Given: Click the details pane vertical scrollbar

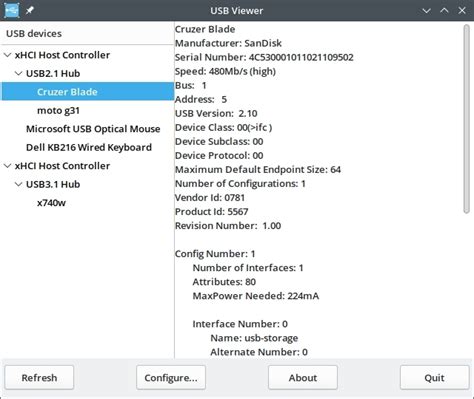Looking at the screenshot, I should coord(466,119).
